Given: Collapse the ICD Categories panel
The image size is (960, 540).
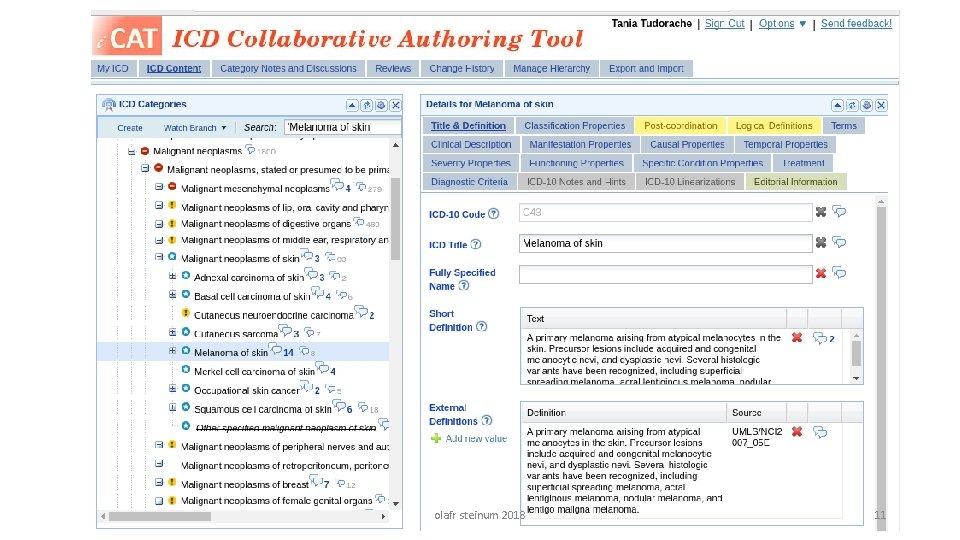Looking at the screenshot, I should coord(352,105).
